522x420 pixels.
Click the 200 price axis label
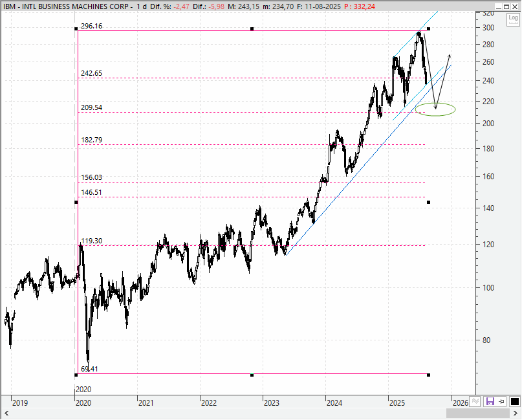coord(488,123)
